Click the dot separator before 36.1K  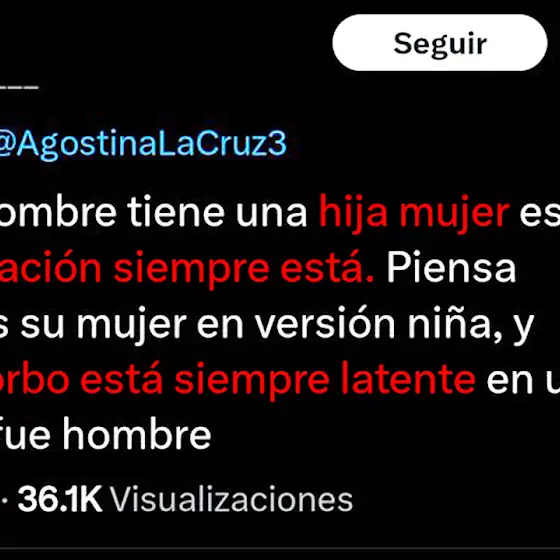tap(5, 500)
